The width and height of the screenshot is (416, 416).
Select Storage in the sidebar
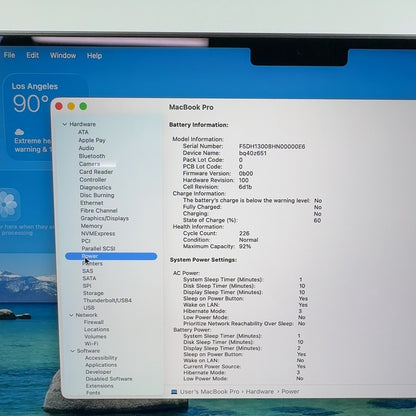(93, 293)
